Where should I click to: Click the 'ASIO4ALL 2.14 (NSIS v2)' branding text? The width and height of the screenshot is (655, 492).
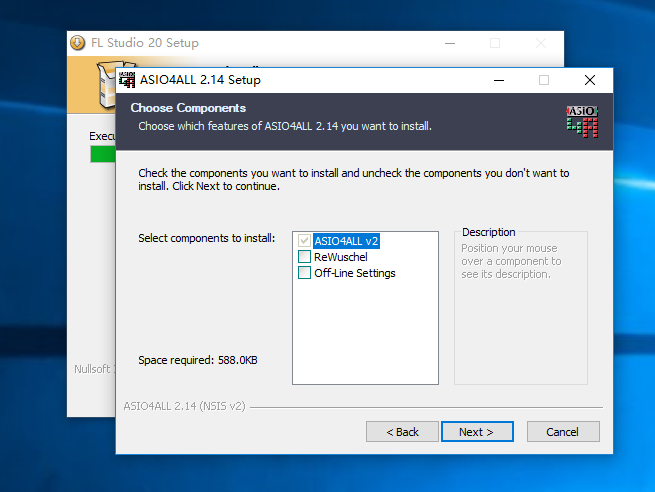184,406
